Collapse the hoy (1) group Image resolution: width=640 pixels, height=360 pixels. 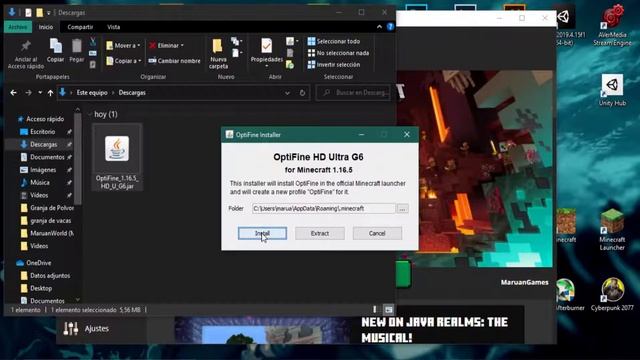point(90,114)
